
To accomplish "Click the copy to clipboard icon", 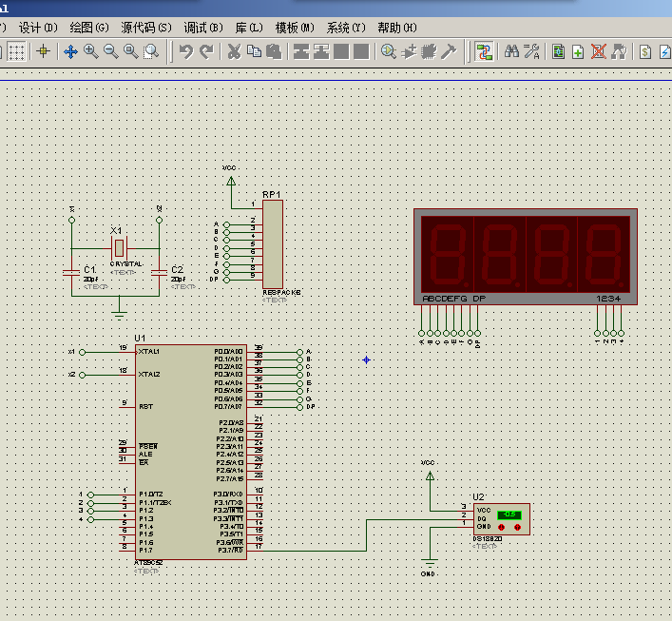I will point(254,51).
